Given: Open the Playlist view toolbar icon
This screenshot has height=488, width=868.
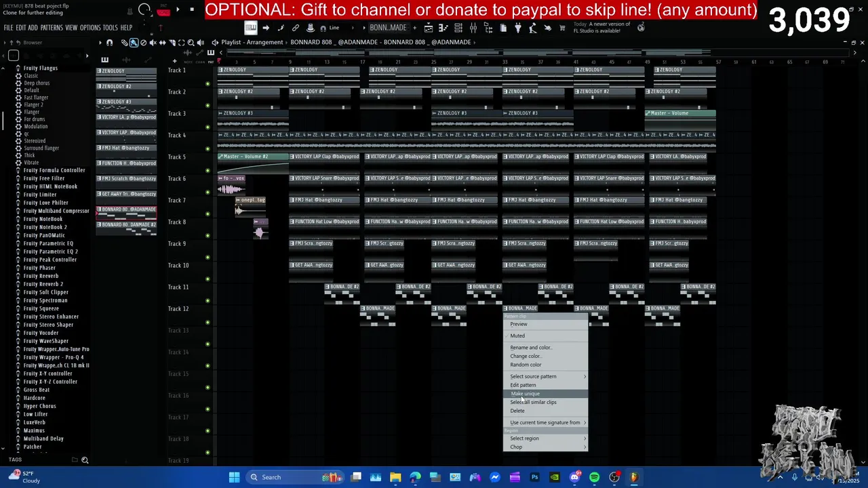Looking at the screenshot, I should (429, 28).
